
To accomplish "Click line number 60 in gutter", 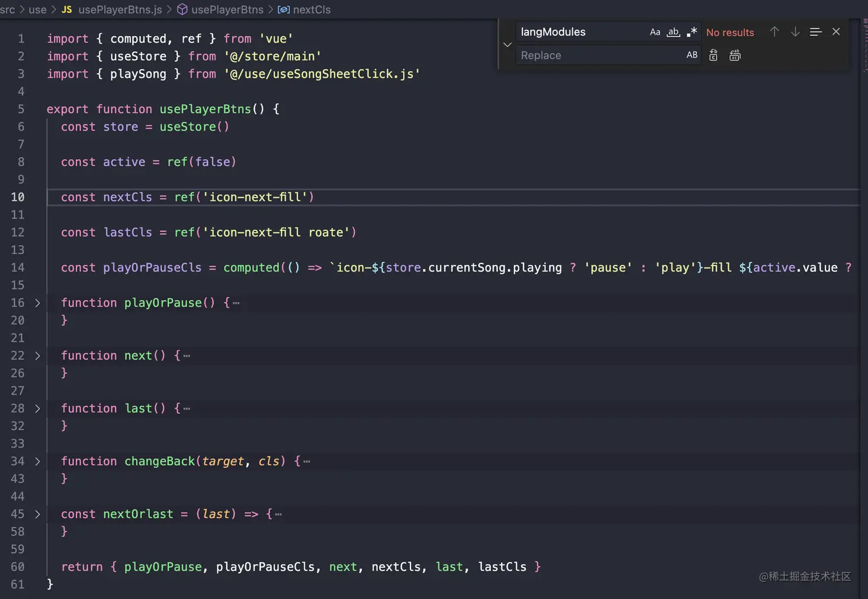I will 18,567.
